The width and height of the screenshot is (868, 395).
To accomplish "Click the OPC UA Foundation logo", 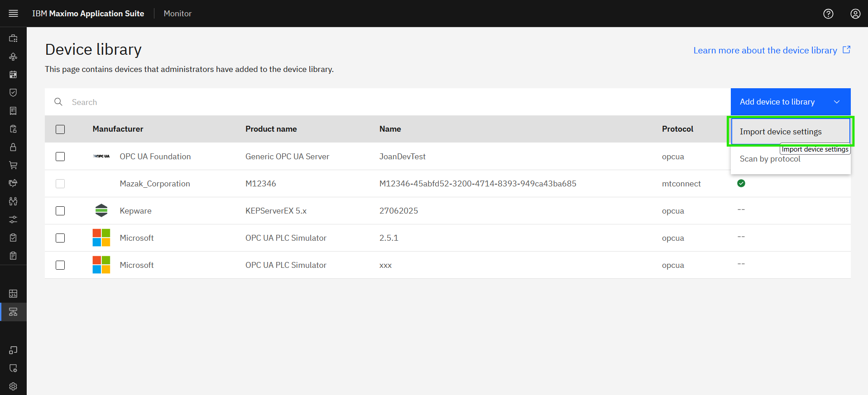I will [x=101, y=156].
